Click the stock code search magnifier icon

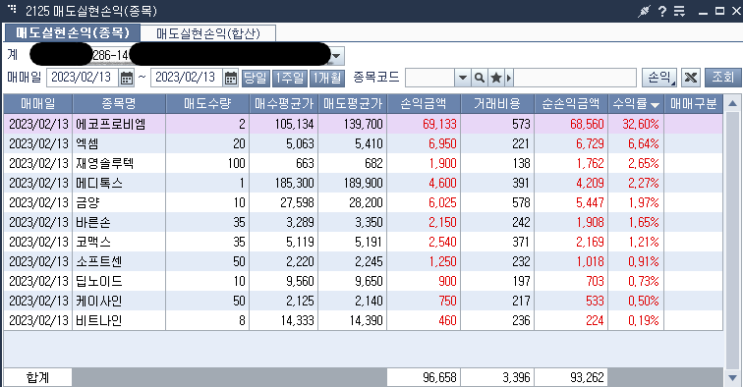(480, 78)
